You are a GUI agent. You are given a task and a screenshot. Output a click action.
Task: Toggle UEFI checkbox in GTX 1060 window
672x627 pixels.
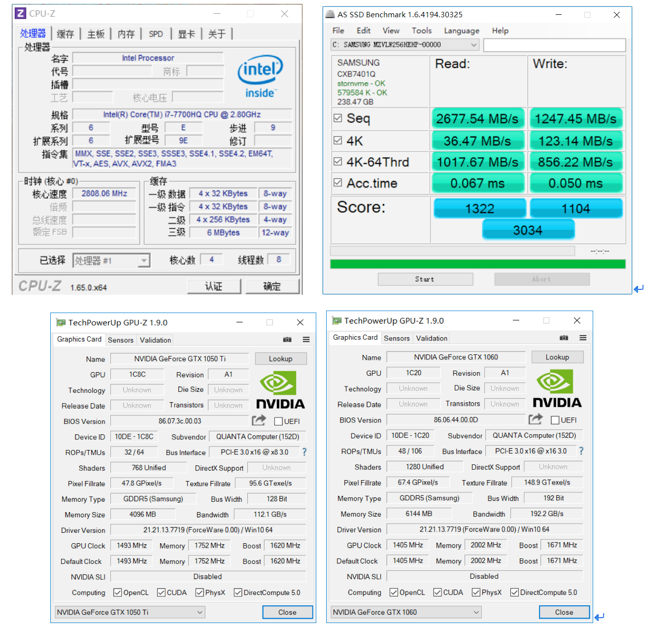click(x=555, y=420)
